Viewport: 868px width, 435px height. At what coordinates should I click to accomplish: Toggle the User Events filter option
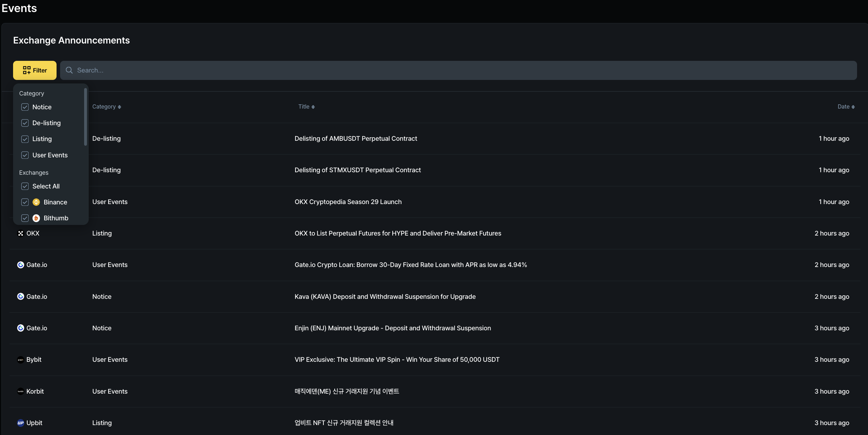click(25, 155)
